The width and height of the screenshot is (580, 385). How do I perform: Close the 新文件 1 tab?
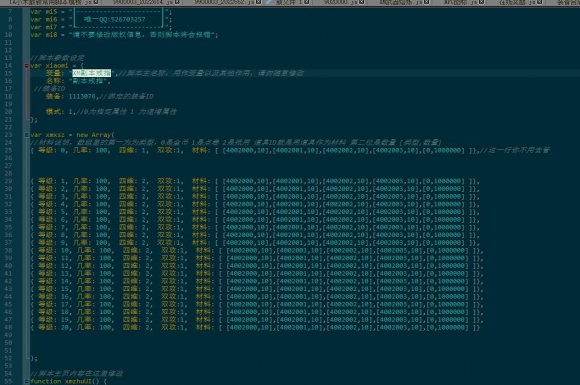pyautogui.click(x=307, y=2)
